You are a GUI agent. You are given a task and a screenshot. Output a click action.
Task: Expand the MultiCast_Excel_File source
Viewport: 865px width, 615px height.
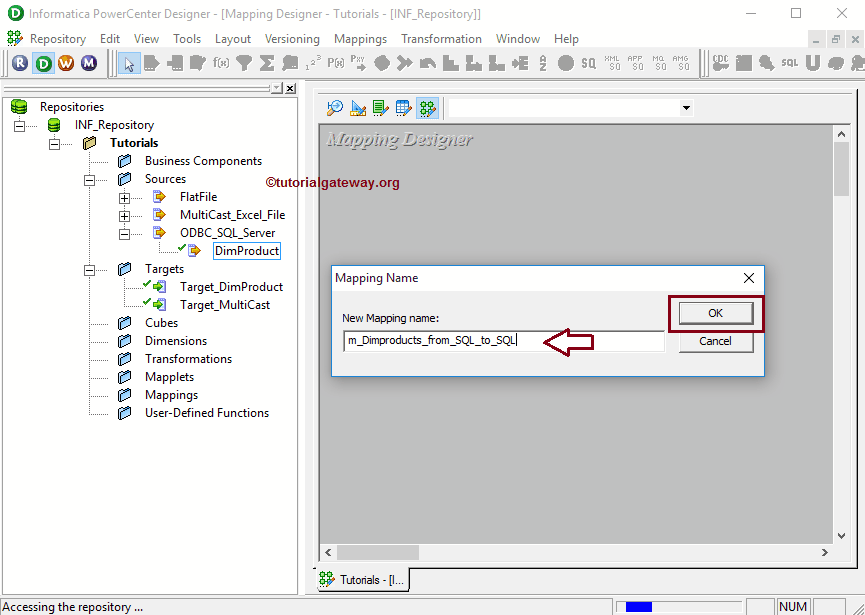pyautogui.click(x=124, y=214)
